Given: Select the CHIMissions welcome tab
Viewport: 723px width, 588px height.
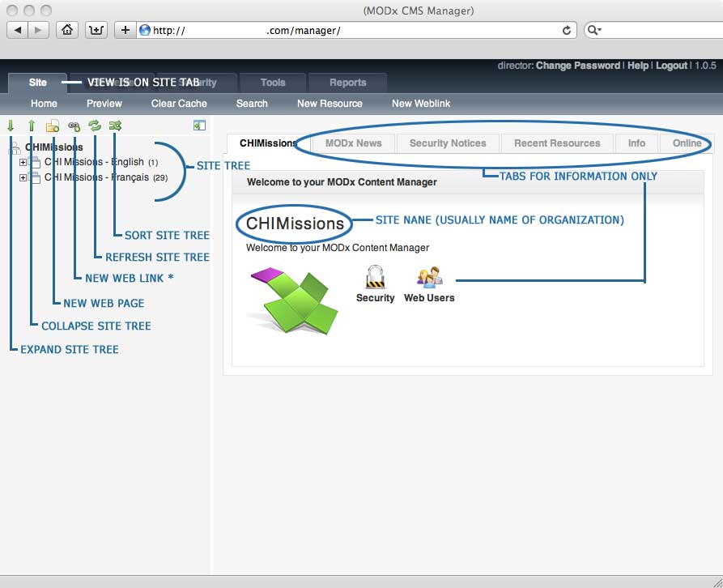Looking at the screenshot, I should pyautogui.click(x=268, y=143).
